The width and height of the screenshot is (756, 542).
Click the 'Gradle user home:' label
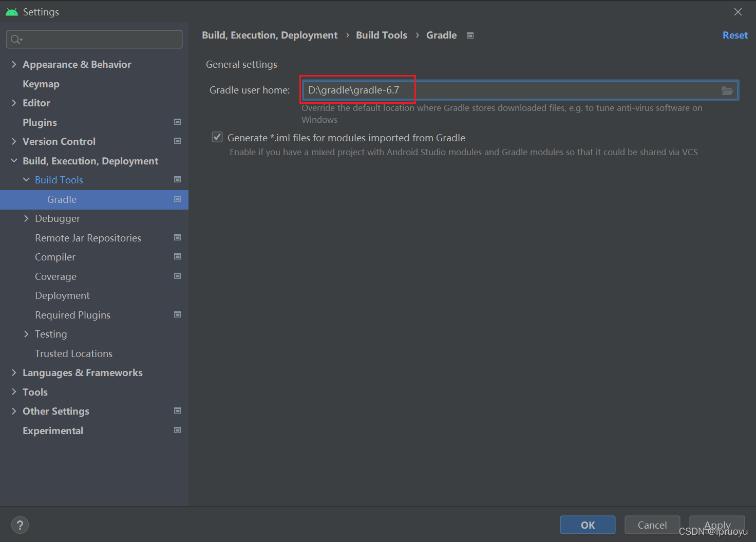click(x=250, y=90)
